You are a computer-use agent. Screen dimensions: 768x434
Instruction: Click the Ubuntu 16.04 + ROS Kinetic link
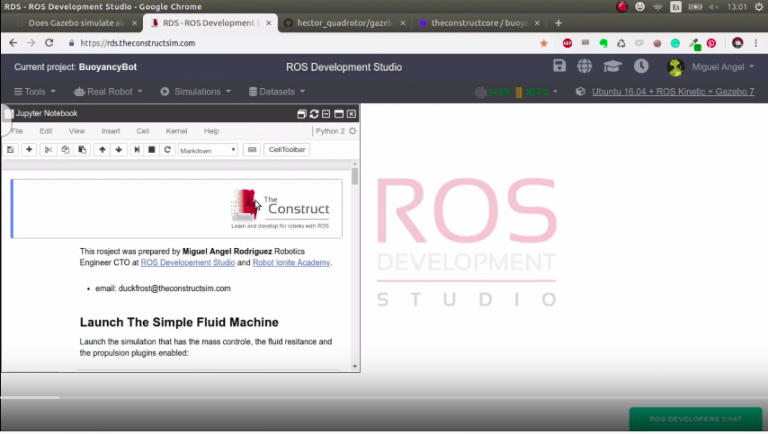[673, 92]
